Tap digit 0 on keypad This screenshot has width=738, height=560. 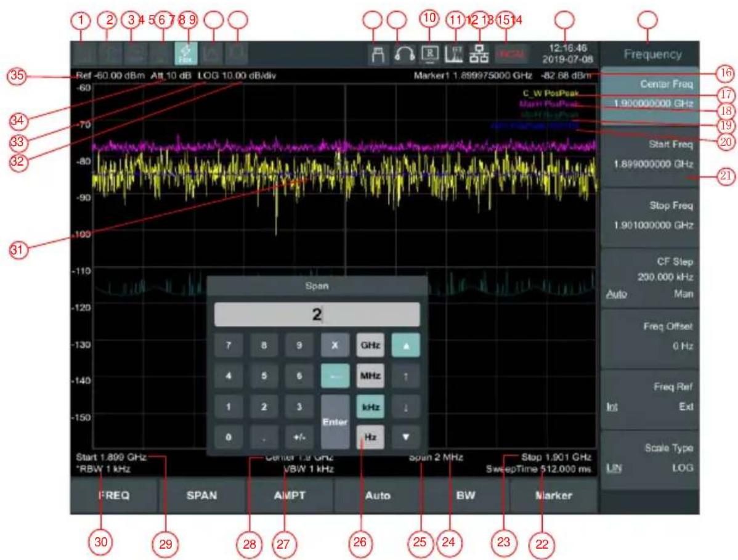click(x=229, y=437)
